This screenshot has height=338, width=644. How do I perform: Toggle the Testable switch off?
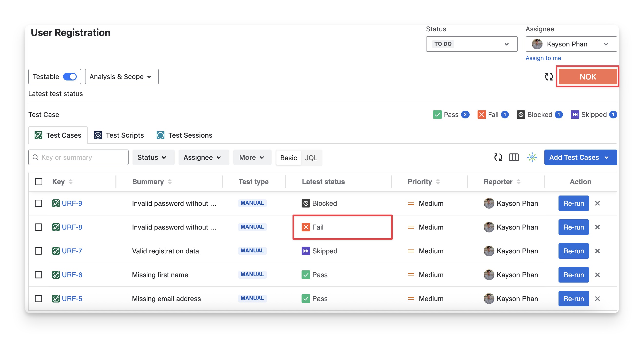[70, 77]
